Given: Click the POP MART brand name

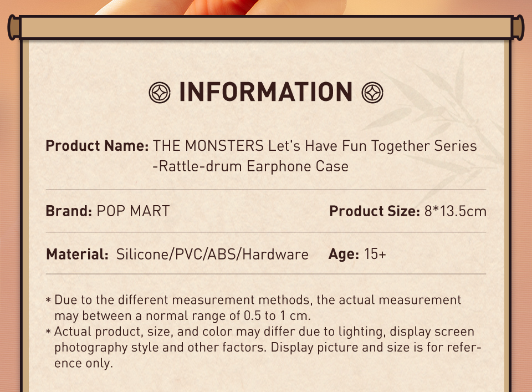Looking at the screenshot, I should coord(133,211).
